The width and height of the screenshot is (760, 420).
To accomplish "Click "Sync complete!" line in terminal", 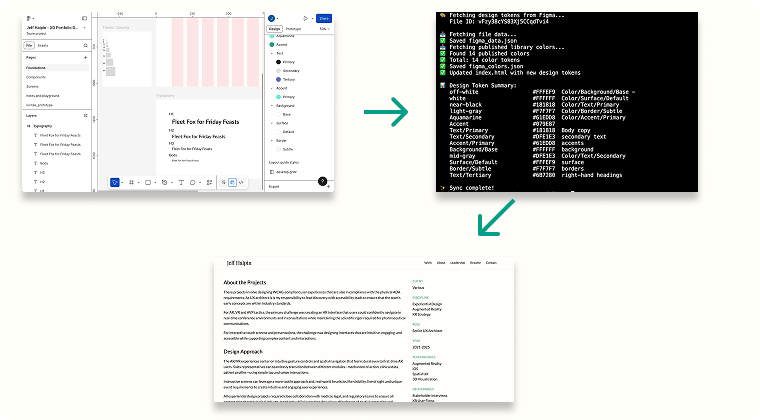I will pos(472,188).
